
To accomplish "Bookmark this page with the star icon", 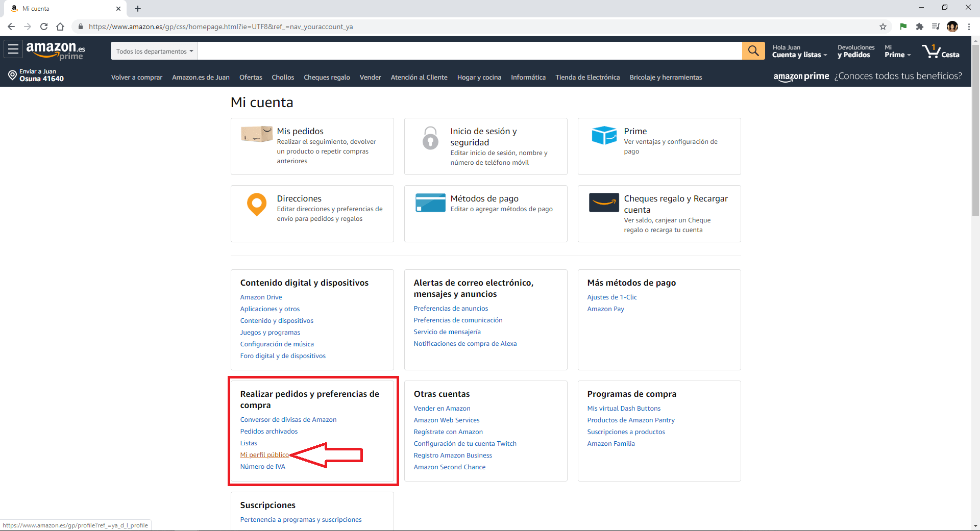I will (x=883, y=27).
